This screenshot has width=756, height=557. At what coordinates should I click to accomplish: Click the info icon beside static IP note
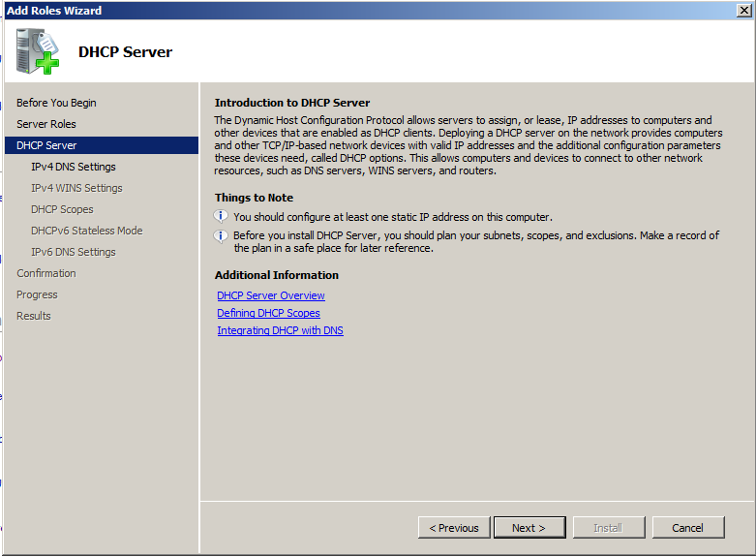221,216
